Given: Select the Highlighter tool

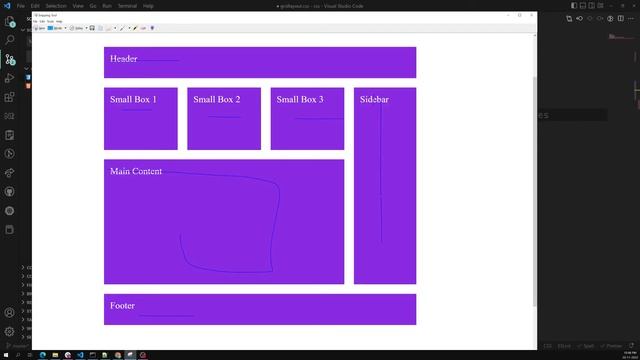Looking at the screenshot, I should tap(135, 28).
